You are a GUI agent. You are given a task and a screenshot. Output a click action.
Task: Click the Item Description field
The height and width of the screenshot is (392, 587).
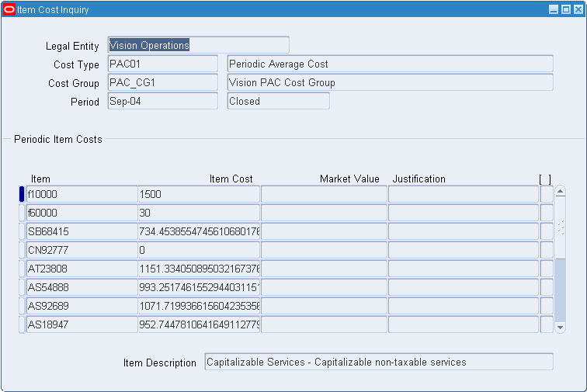[379, 362]
